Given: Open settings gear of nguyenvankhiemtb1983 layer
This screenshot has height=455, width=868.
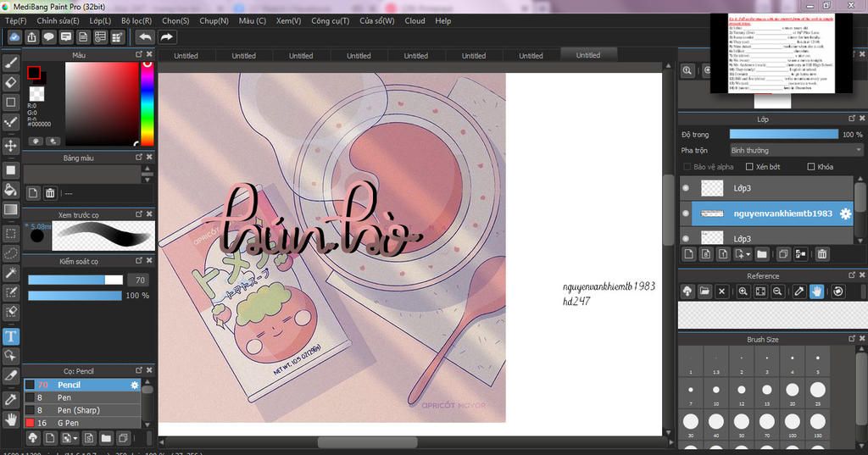Looking at the screenshot, I should pyautogui.click(x=845, y=214).
